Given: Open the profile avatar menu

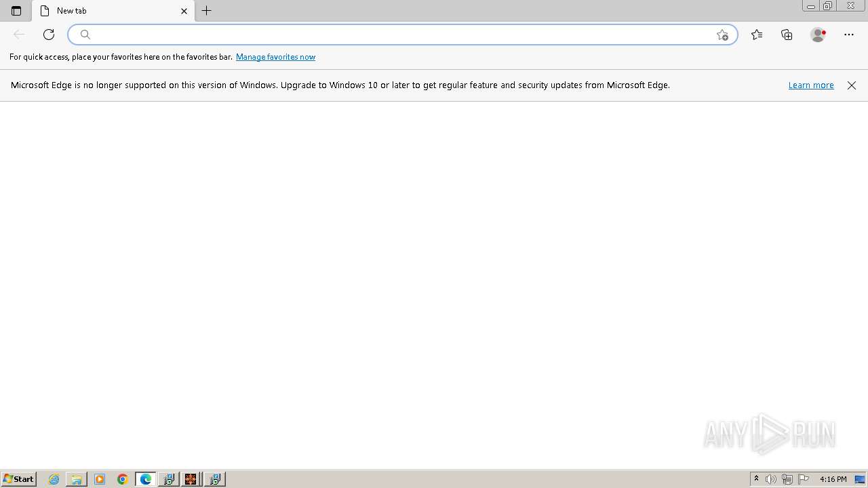Looking at the screenshot, I should coord(818,35).
